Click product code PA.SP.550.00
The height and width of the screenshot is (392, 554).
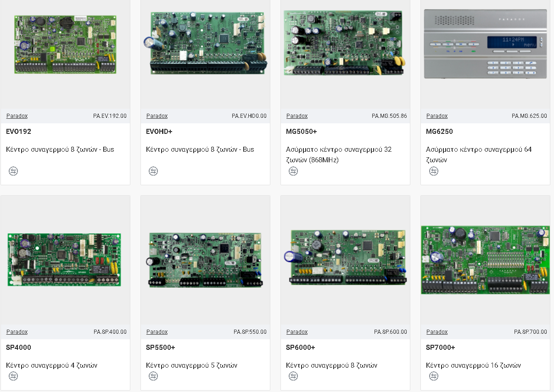click(250, 332)
